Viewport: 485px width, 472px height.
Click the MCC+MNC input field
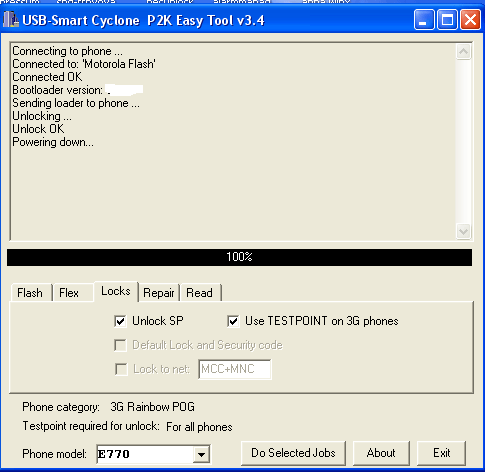pos(235,369)
